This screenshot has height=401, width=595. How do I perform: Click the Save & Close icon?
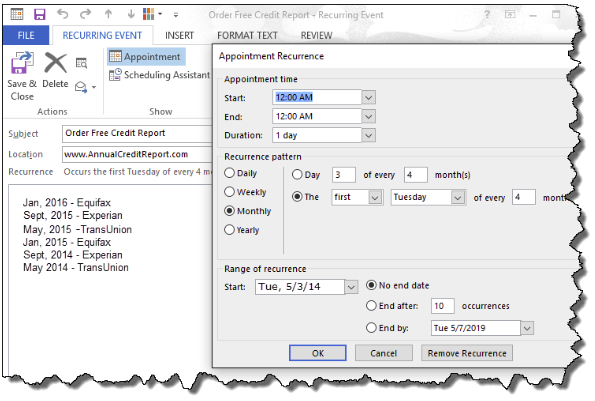point(22,63)
